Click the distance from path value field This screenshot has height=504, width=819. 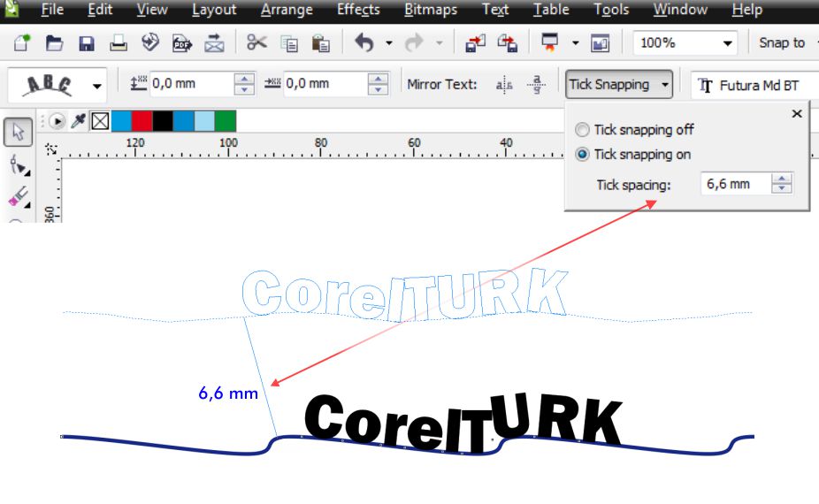point(192,84)
